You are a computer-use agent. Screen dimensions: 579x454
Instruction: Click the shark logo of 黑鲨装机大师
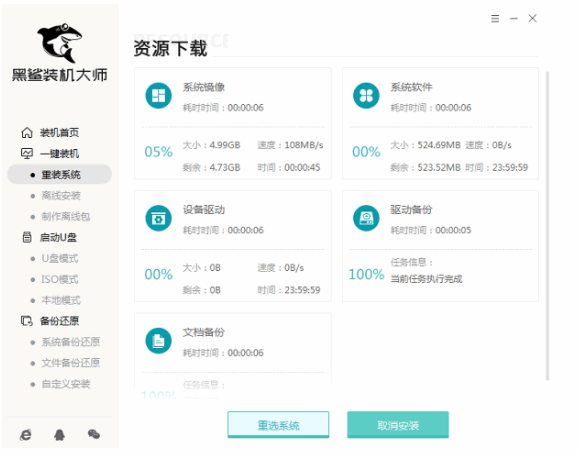tap(59, 43)
